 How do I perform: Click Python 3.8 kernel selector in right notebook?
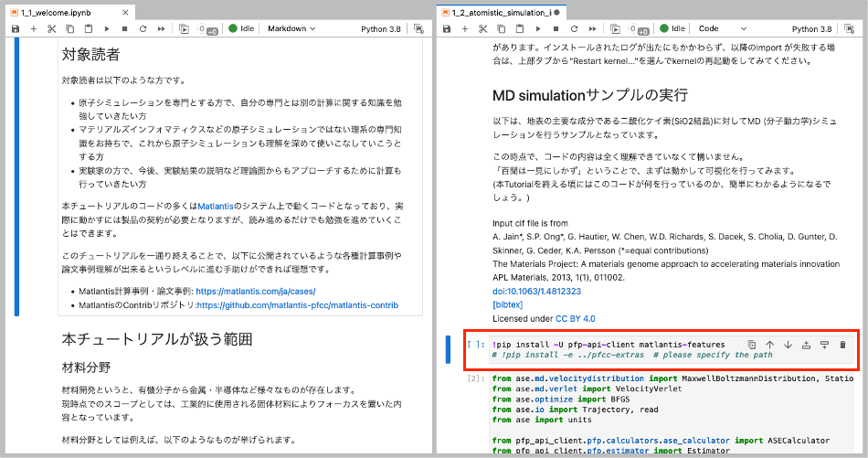(812, 29)
